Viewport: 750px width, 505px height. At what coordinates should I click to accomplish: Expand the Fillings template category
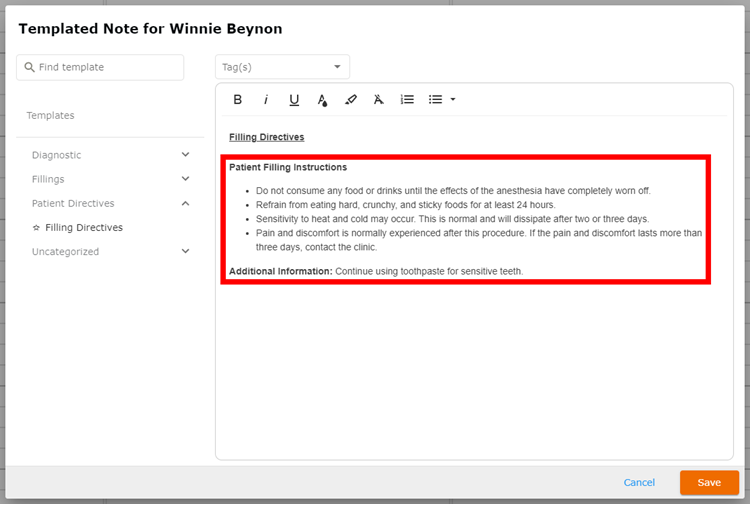coord(186,178)
